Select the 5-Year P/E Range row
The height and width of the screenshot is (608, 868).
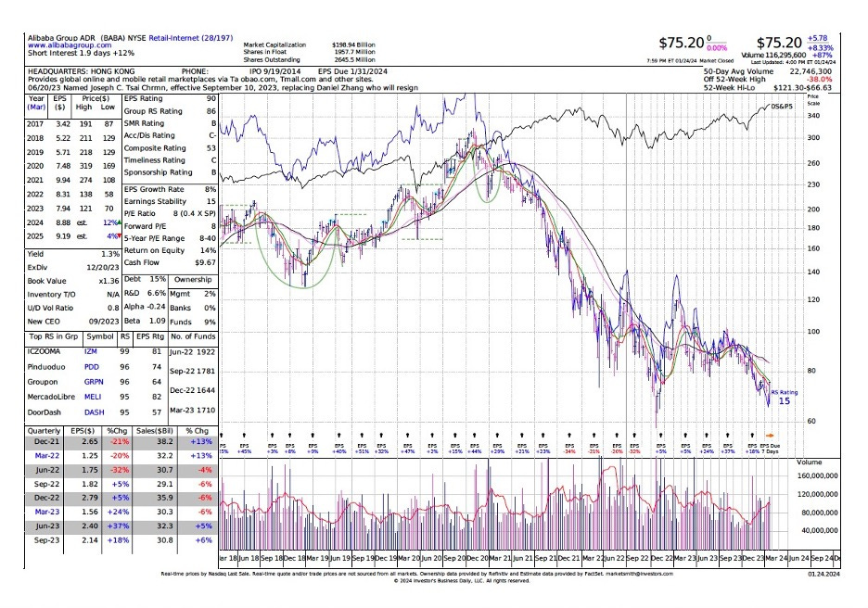(170, 238)
